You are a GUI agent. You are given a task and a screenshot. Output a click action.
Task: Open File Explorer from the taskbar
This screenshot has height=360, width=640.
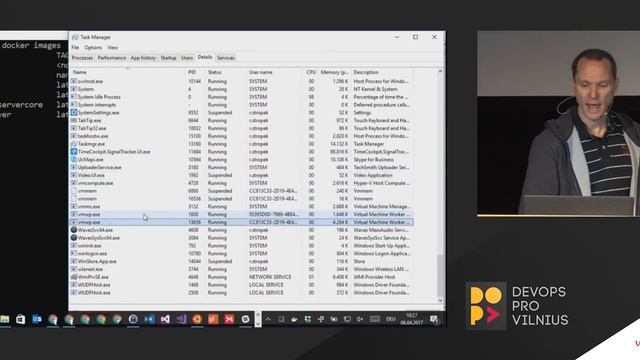[x=5, y=319]
